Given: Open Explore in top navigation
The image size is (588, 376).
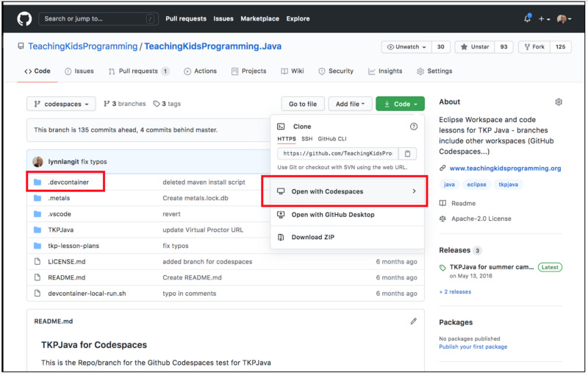Looking at the screenshot, I should click(298, 18).
